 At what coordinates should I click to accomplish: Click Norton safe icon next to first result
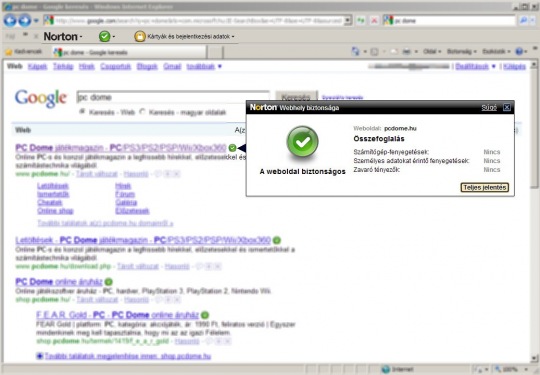232,148
